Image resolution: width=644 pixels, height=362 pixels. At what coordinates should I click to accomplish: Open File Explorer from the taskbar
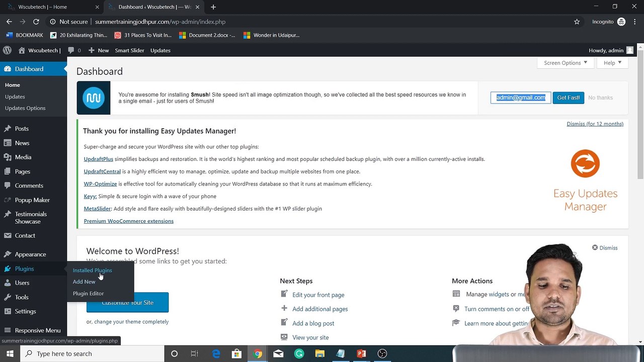pos(319,354)
